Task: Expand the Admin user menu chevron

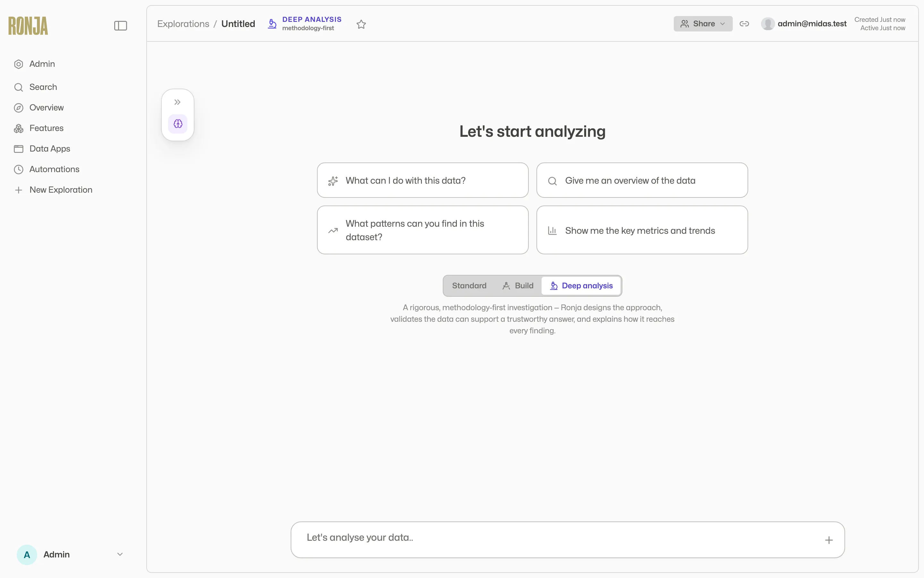Action: point(120,555)
